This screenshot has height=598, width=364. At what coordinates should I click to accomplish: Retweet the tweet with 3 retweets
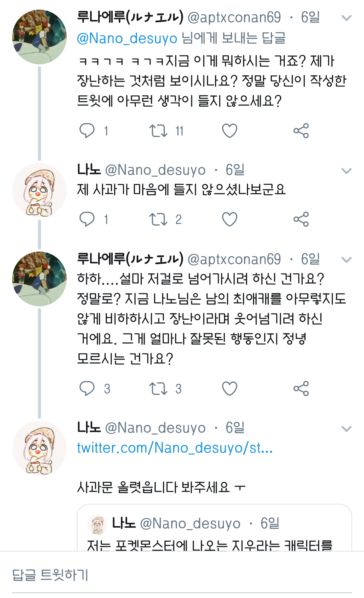(158, 388)
